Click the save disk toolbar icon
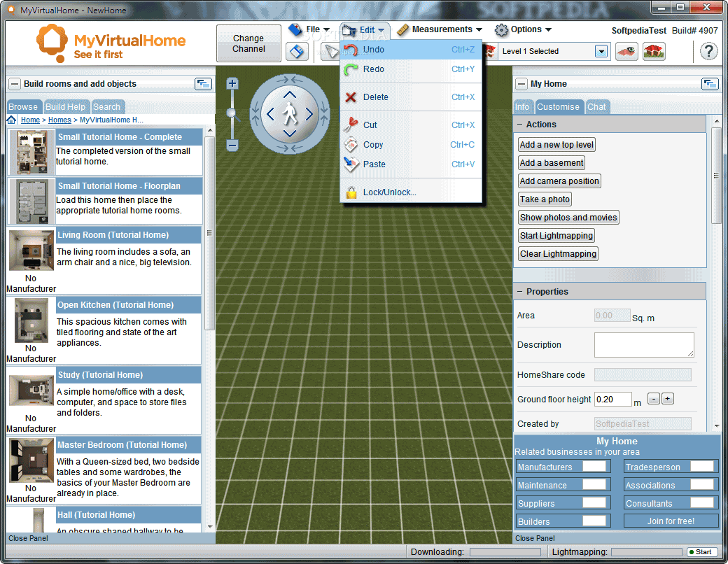This screenshot has height=564, width=728. tap(297, 51)
